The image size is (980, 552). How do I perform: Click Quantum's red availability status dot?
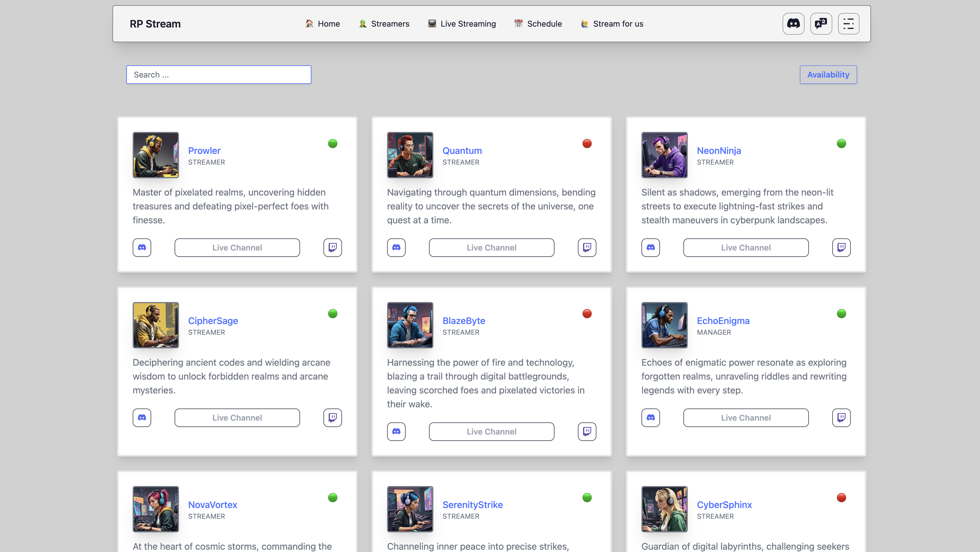[x=587, y=143]
